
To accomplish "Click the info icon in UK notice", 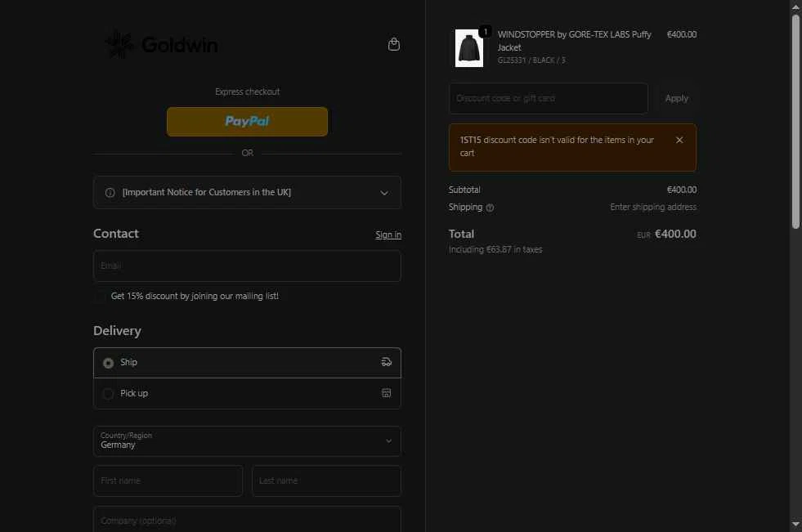I will [x=110, y=193].
